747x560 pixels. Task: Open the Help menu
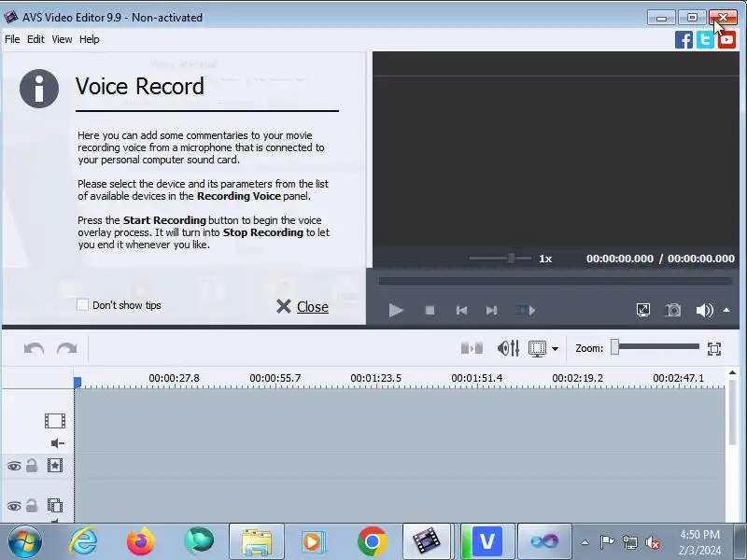point(90,39)
